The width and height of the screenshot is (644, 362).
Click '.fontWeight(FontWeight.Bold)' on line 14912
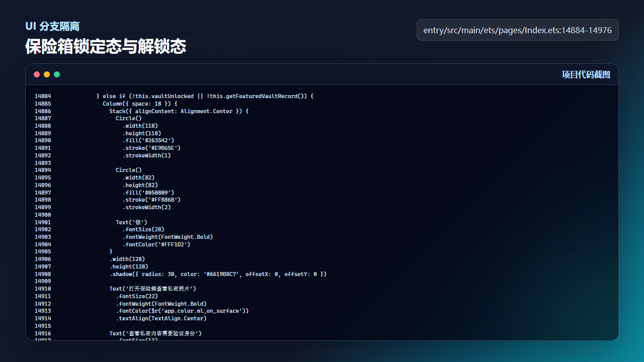pyautogui.click(x=162, y=304)
